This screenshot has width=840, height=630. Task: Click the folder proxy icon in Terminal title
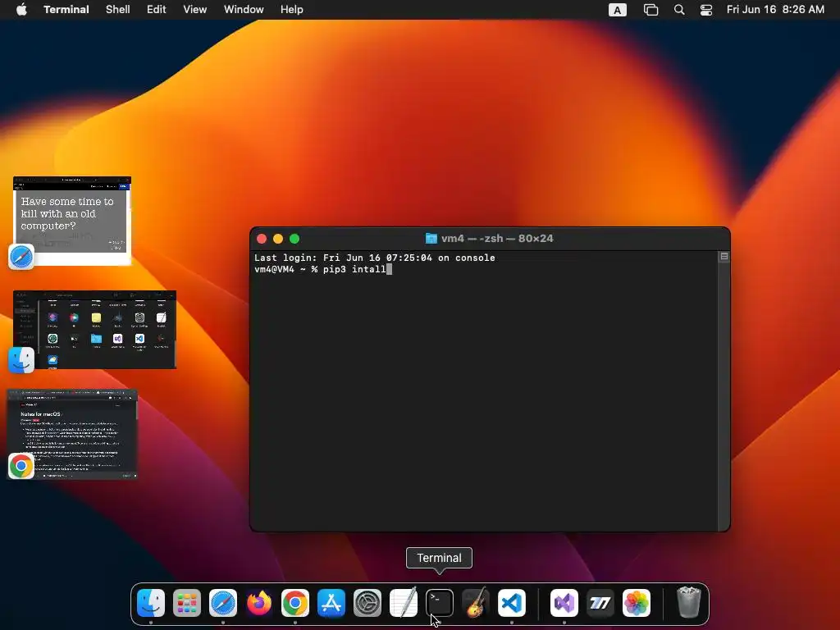tap(431, 239)
